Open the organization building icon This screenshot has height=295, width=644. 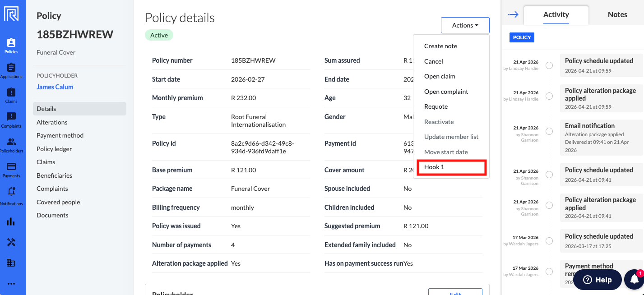click(x=11, y=263)
